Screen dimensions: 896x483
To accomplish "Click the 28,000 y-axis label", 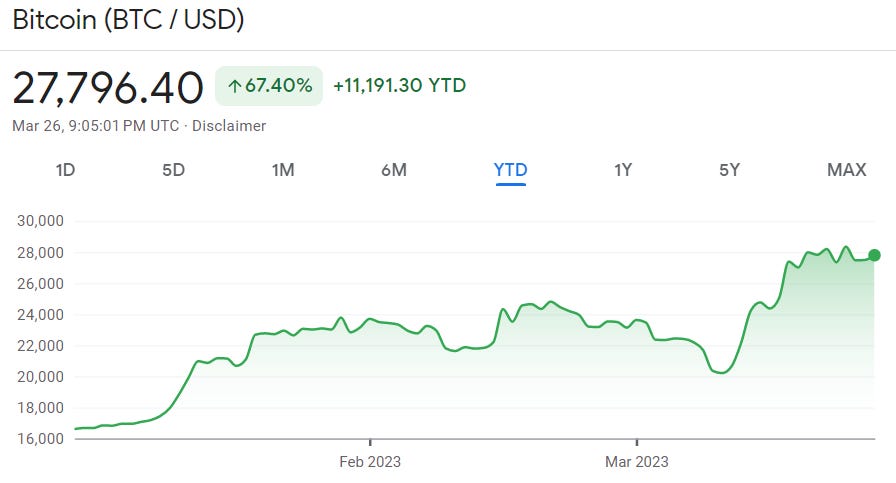I will pyautogui.click(x=41, y=253).
